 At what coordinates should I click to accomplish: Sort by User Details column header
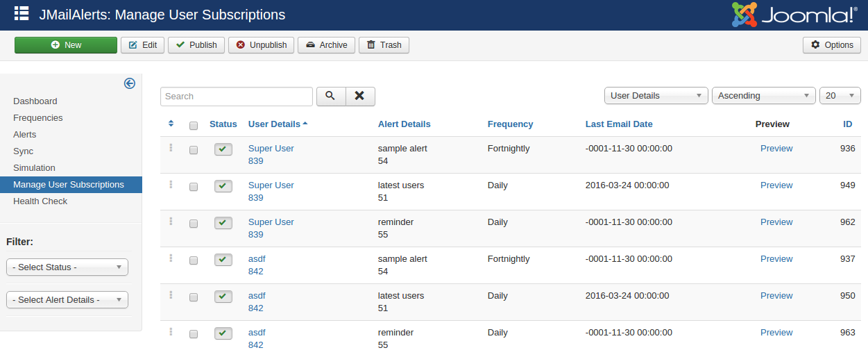click(x=278, y=124)
